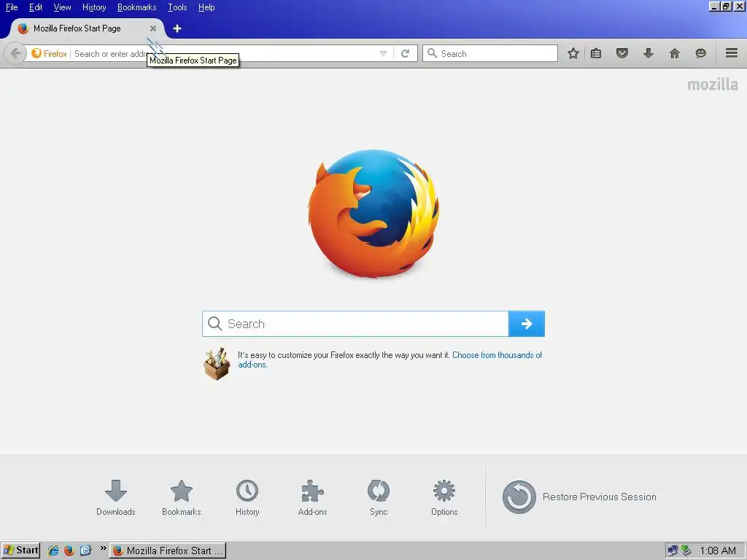This screenshot has width=747, height=560.
Task: Open the Bookmarks menu
Action: 136,7
